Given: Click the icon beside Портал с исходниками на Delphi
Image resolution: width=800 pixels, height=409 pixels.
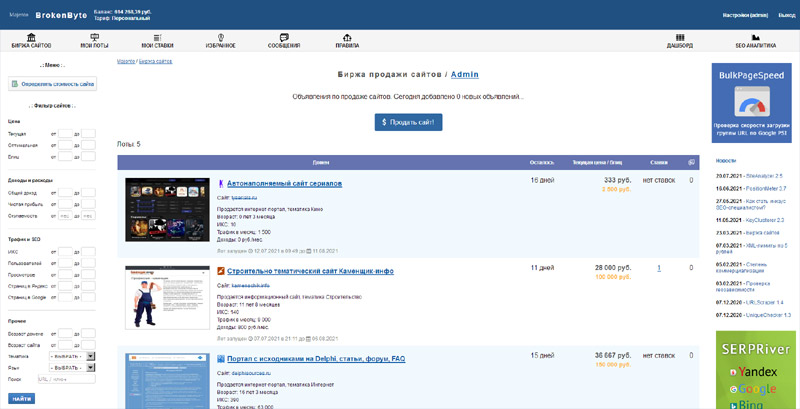Looking at the screenshot, I should [221, 359].
